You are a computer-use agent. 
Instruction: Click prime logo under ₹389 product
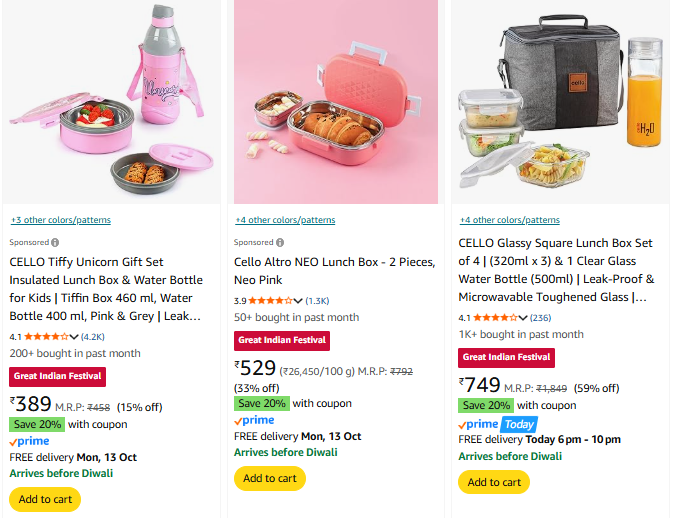29,441
